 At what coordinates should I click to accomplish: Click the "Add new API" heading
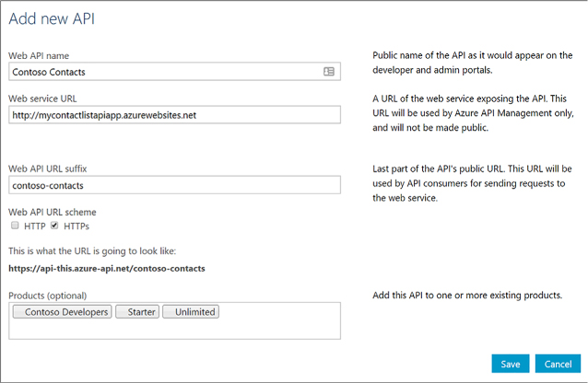(x=52, y=18)
